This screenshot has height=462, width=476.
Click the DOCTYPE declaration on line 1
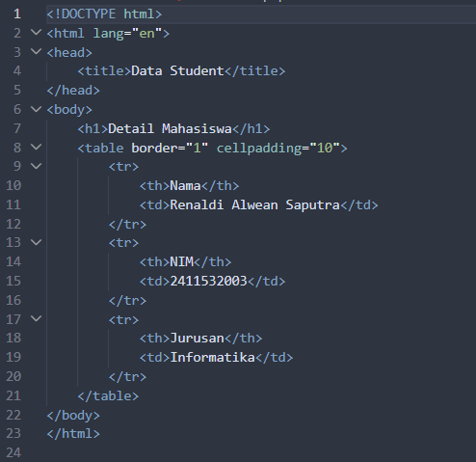click(104, 14)
